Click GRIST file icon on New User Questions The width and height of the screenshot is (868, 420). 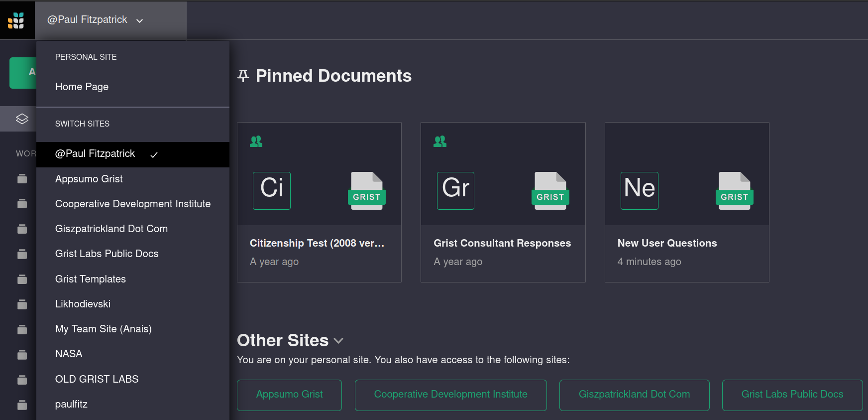[735, 191]
